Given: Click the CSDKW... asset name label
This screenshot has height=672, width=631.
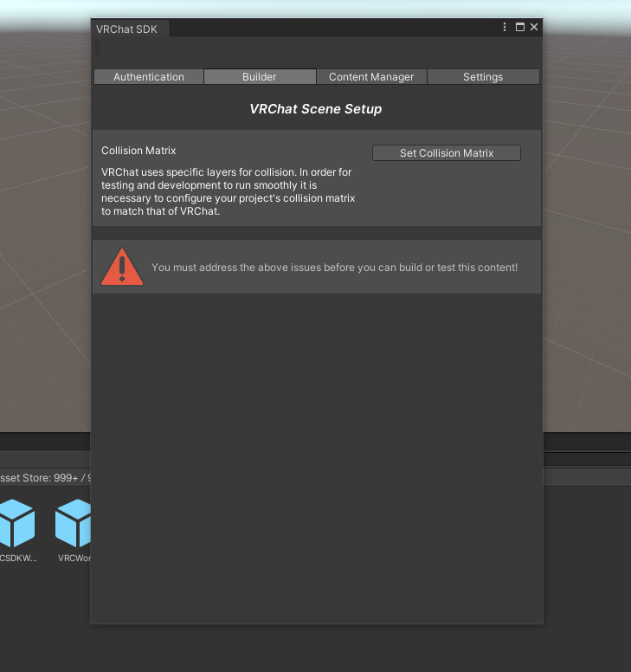Looking at the screenshot, I should (x=18, y=558).
